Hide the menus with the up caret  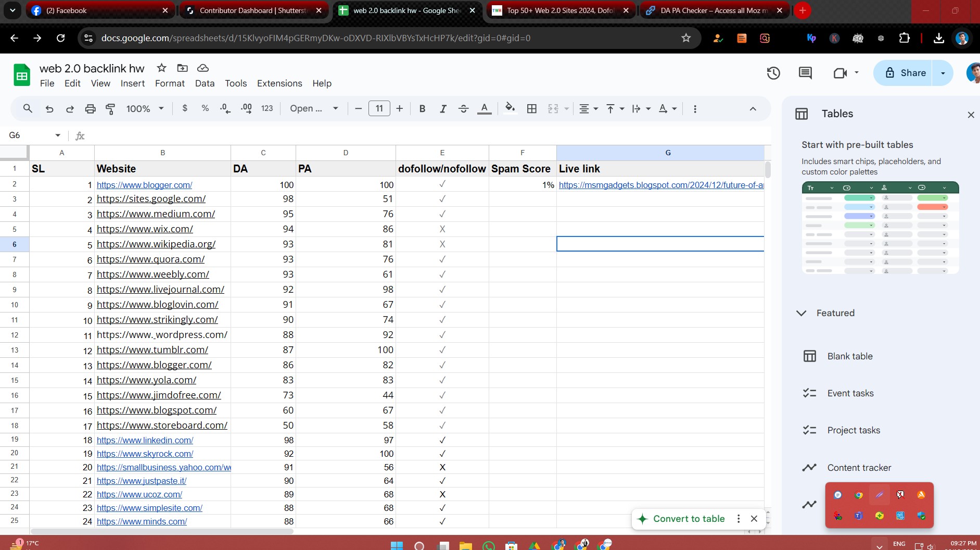coord(753,108)
